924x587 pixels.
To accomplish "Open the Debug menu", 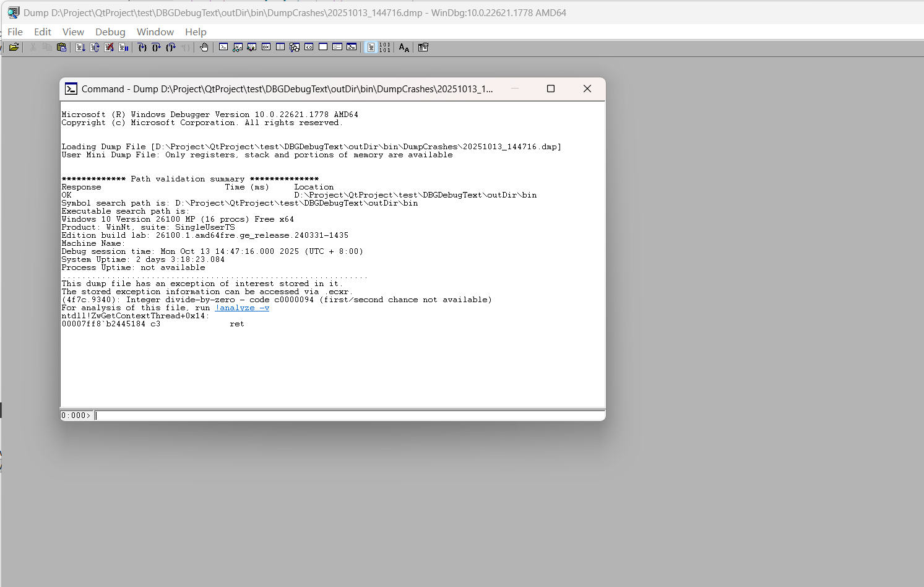I will 110,32.
